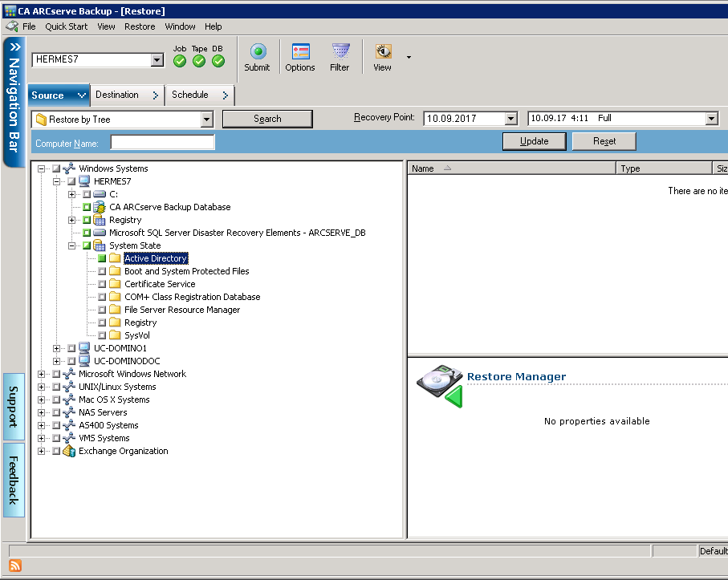728x580 pixels.
Task: Expand Microsoft Windows Network node
Action: coord(41,374)
